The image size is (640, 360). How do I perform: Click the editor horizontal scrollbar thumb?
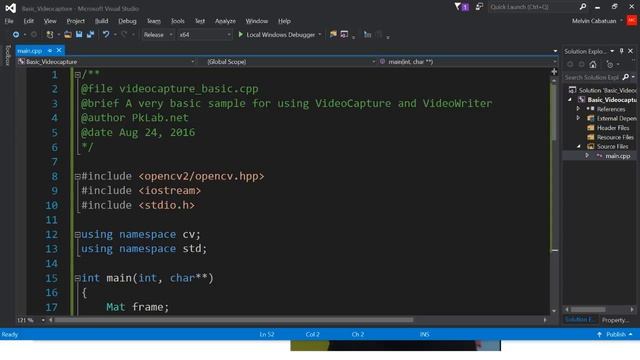coord(234,320)
